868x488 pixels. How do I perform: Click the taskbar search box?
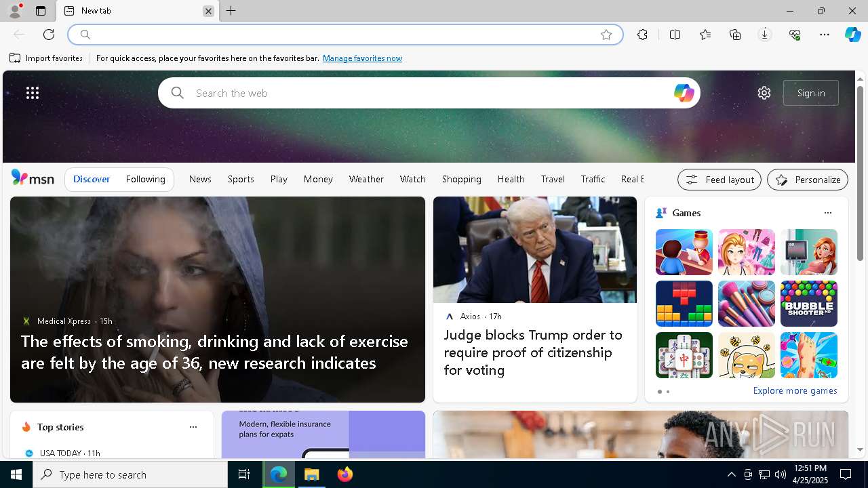coord(130,474)
